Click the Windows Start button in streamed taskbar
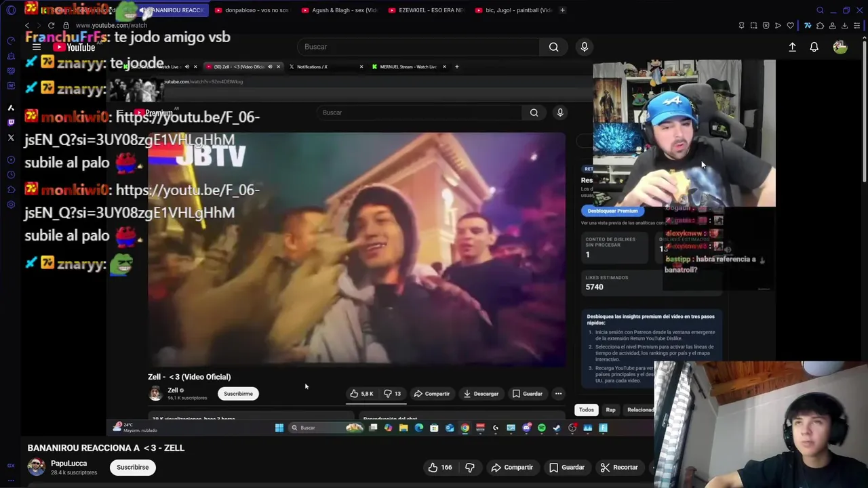 click(279, 428)
